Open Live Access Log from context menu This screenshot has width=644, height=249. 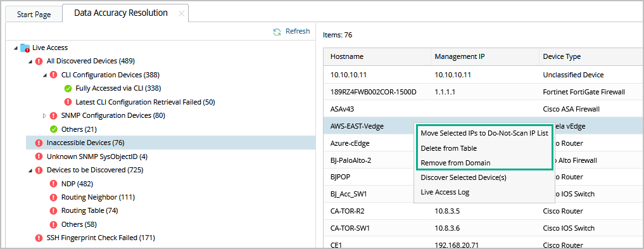coord(445,192)
